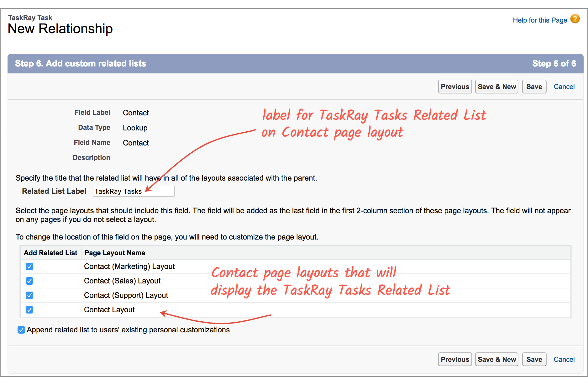
Task: Select the Contact (Support) Layout row text
Action: [126, 295]
